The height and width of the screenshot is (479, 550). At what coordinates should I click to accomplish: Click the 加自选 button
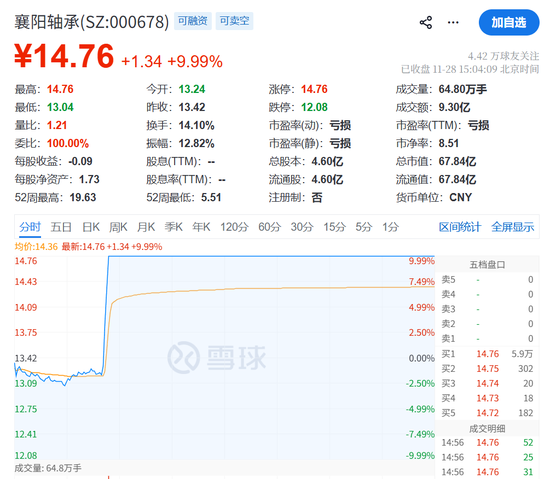509,22
